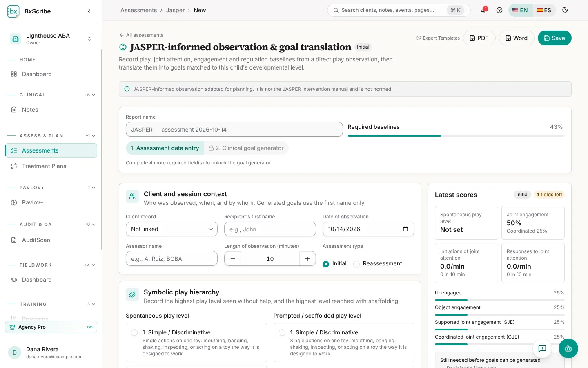Screen dimensions: 588x368
Task: Open Assessments in the sidebar
Action: point(51,150)
